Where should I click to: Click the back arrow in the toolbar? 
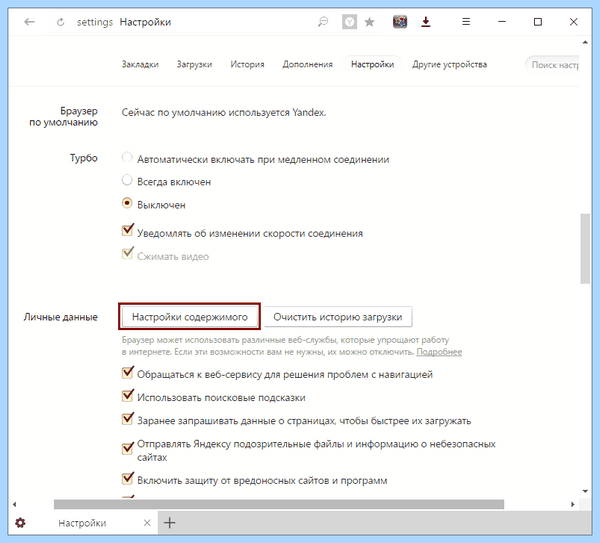click(29, 22)
